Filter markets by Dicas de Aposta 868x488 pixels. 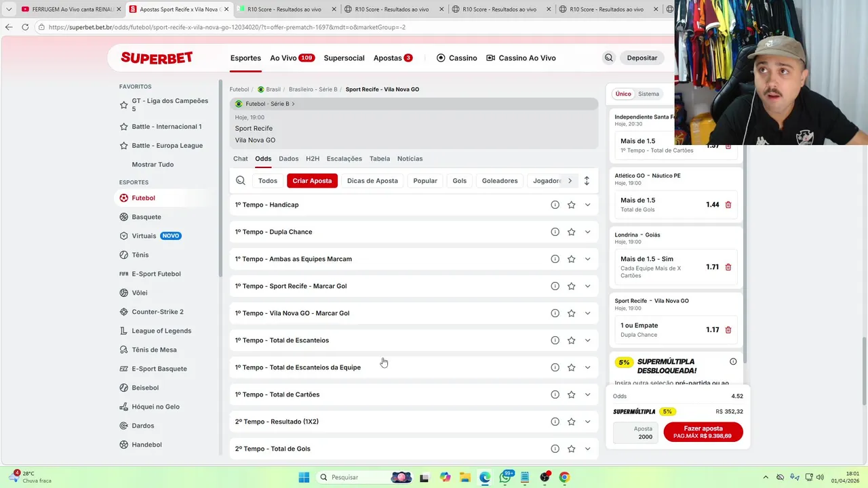372,181
